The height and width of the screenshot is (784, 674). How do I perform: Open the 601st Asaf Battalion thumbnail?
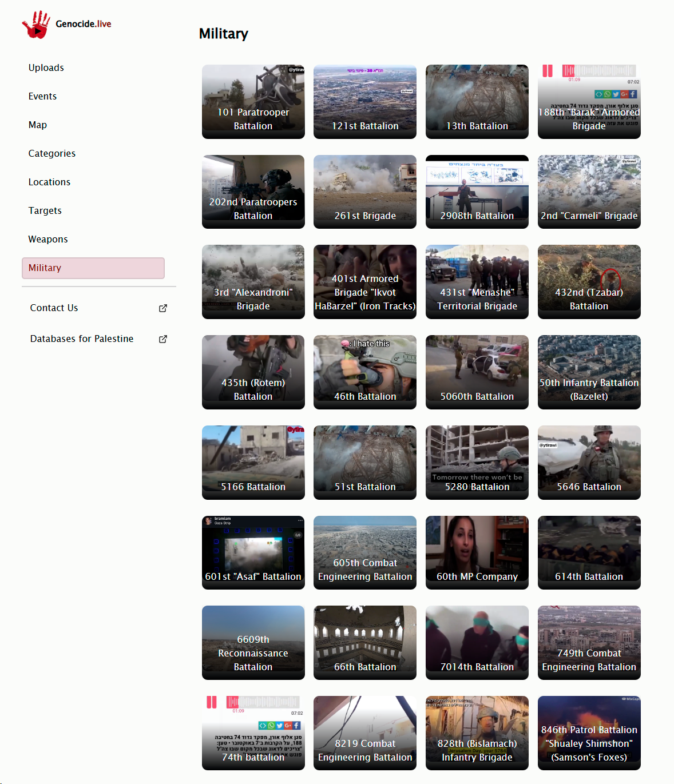(x=253, y=552)
